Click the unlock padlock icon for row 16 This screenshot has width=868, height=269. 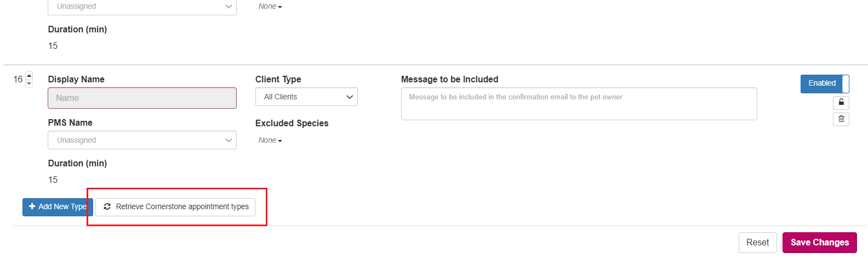tap(841, 102)
